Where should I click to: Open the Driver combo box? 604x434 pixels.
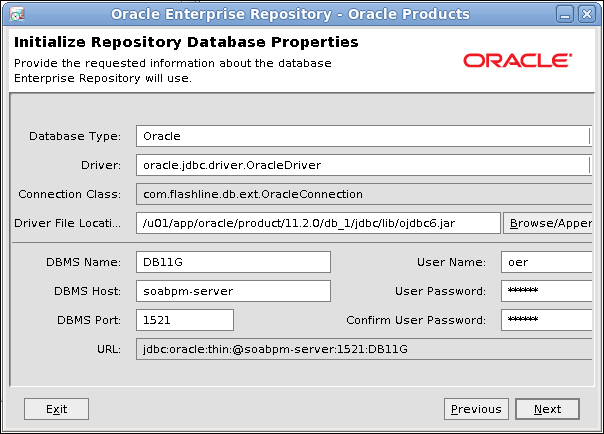[364, 165]
